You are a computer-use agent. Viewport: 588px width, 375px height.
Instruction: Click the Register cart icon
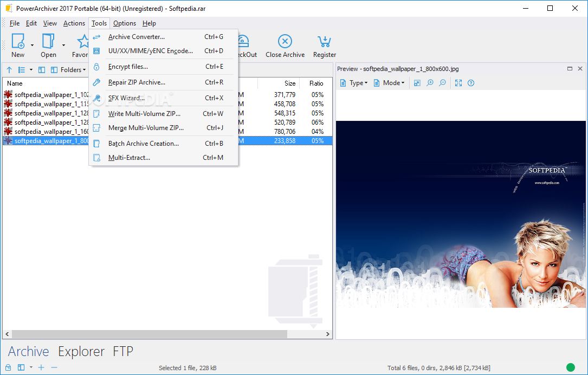(325, 41)
